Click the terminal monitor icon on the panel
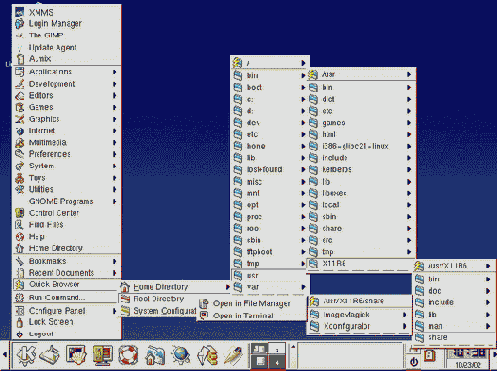 coord(76,355)
